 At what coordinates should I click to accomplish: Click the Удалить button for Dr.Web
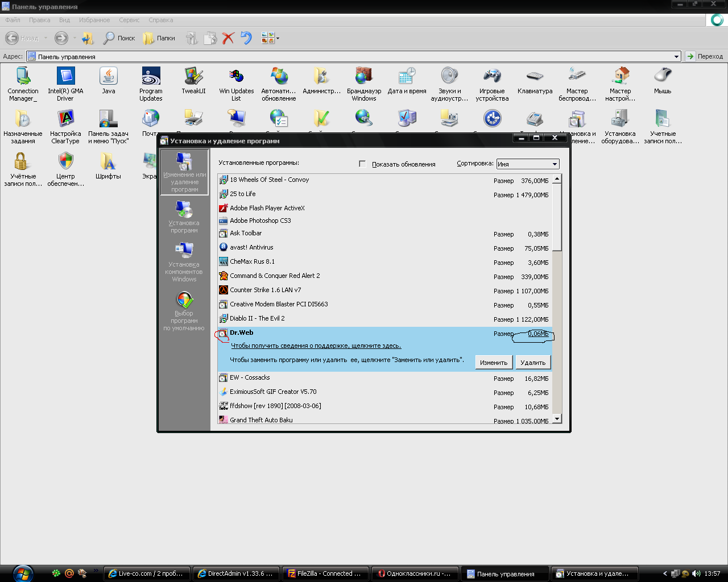[533, 363]
